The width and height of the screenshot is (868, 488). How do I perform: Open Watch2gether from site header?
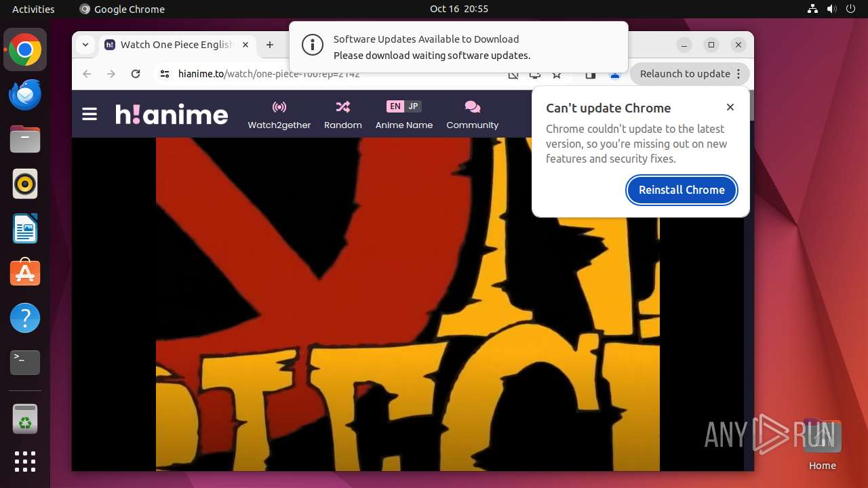279,115
